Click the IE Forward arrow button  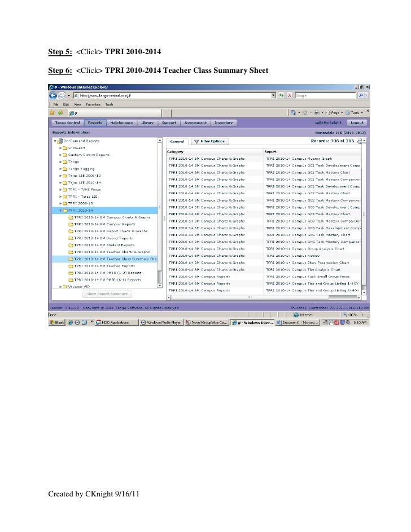(62, 95)
